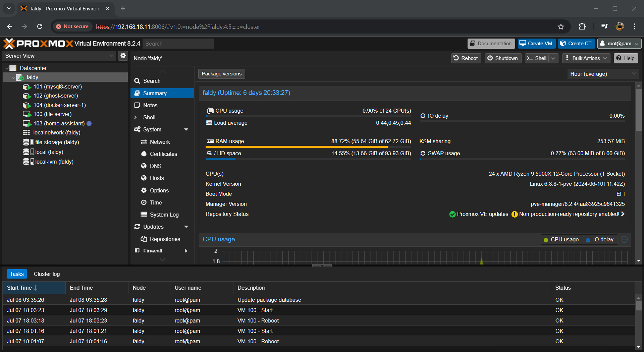Click the Repositories icon under Updates
This screenshot has width=644, height=352.
144,239
